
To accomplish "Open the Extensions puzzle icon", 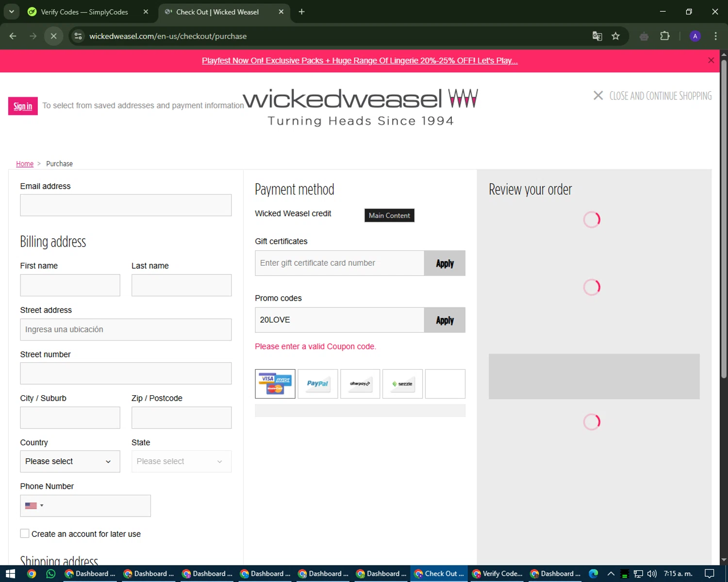I will 665,36.
